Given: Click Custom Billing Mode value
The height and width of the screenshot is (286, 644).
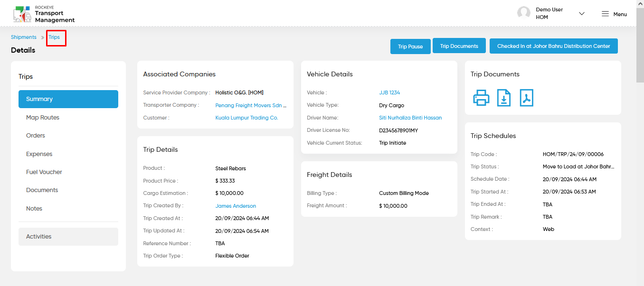Looking at the screenshot, I should point(404,193).
